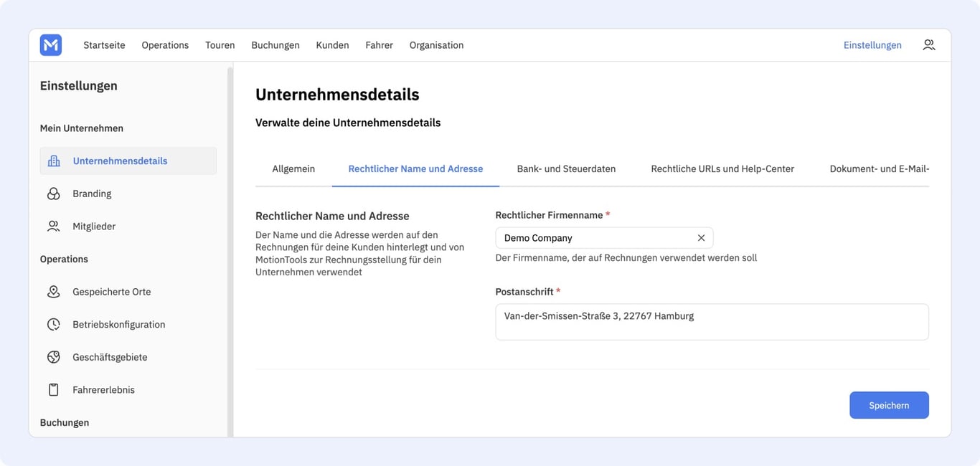980x466 pixels.
Task: Click the MotionTools logo icon
Action: pyautogui.click(x=51, y=44)
